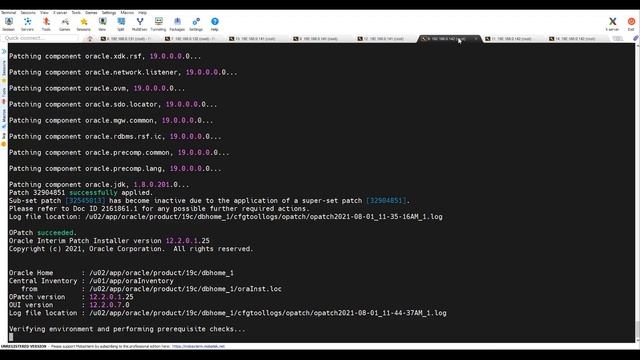
Task: Click the terminal vertical scrollbar
Action: (637, 193)
